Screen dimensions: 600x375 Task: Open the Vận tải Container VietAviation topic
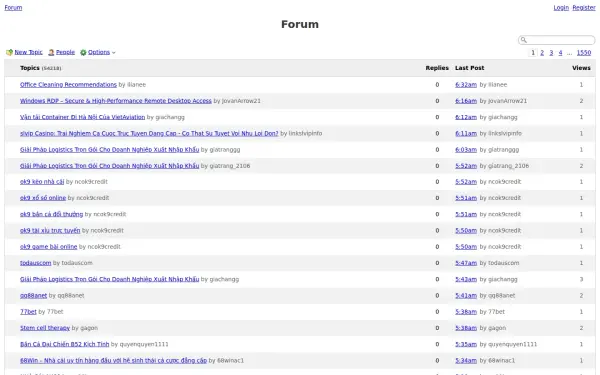click(x=82, y=117)
